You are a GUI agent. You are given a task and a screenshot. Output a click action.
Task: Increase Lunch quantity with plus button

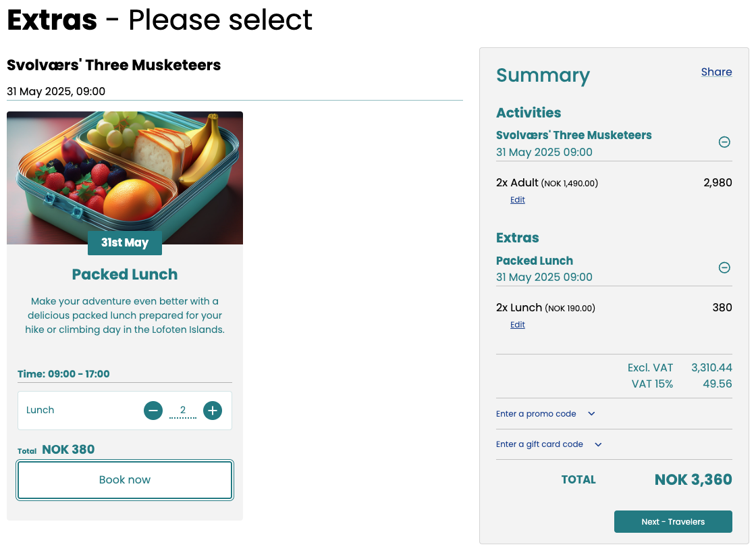coord(213,410)
